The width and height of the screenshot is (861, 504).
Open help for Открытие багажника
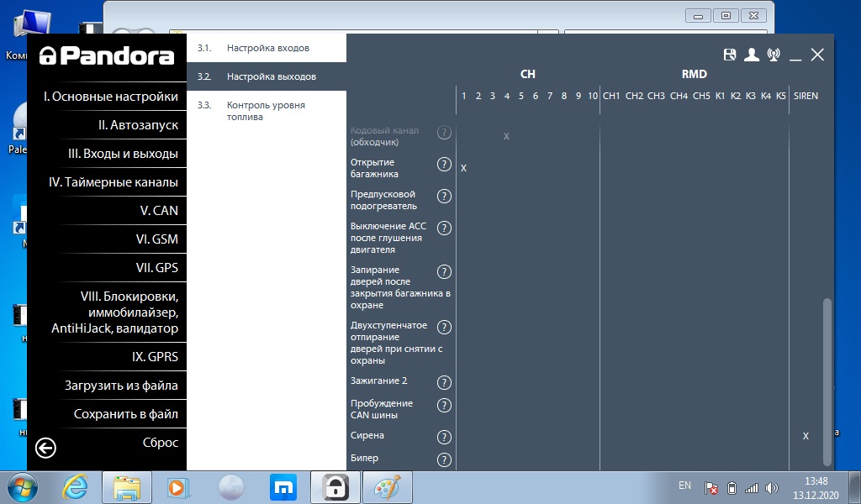pyautogui.click(x=444, y=165)
